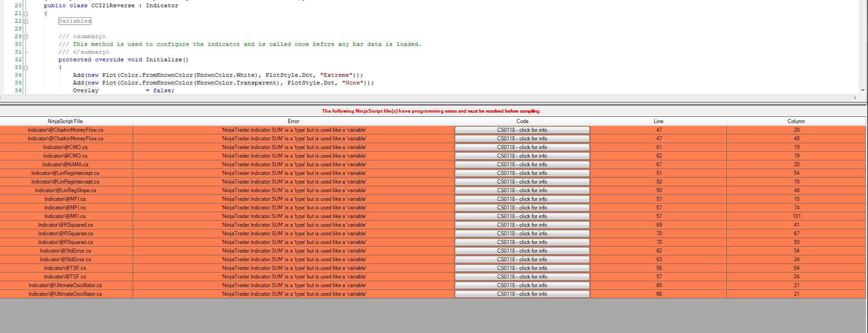The height and width of the screenshot is (333, 868).
Task: Click the Line column header
Action: coord(658,121)
